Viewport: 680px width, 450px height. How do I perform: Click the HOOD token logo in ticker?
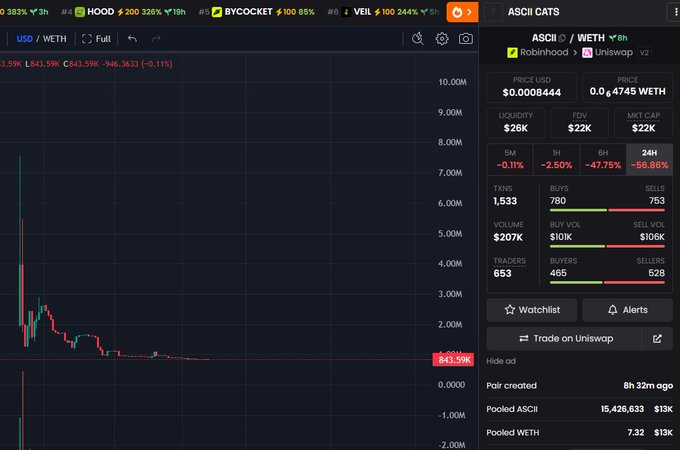point(80,12)
